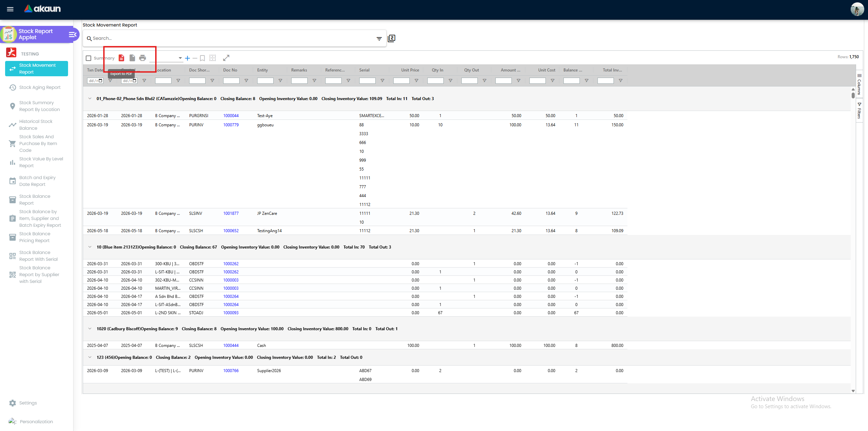The image size is (868, 431).
Task: Open document link 1000044
Action: [x=231, y=116]
